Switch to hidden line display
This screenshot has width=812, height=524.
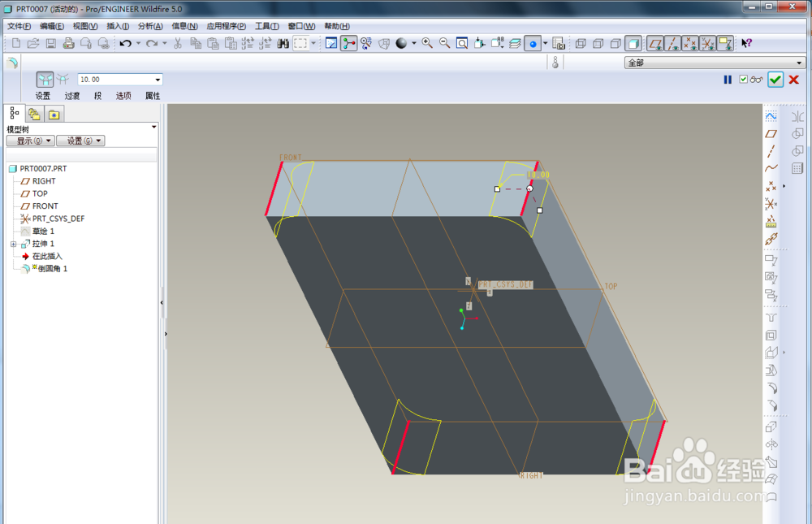tap(598, 44)
